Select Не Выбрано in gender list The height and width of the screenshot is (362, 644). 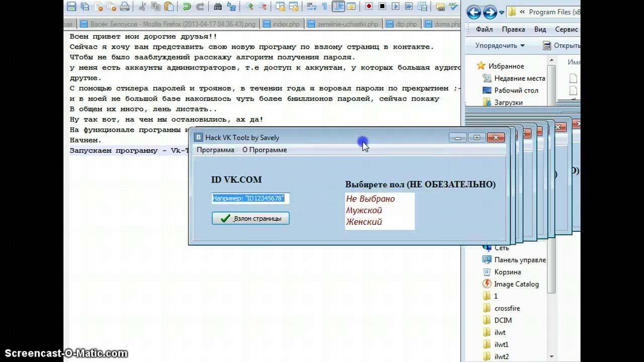370,199
